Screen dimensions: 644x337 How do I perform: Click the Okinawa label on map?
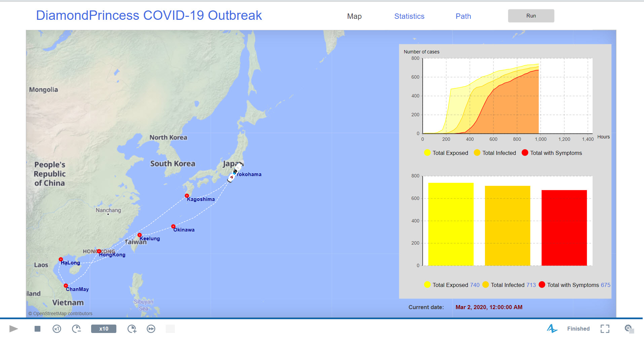point(184,230)
